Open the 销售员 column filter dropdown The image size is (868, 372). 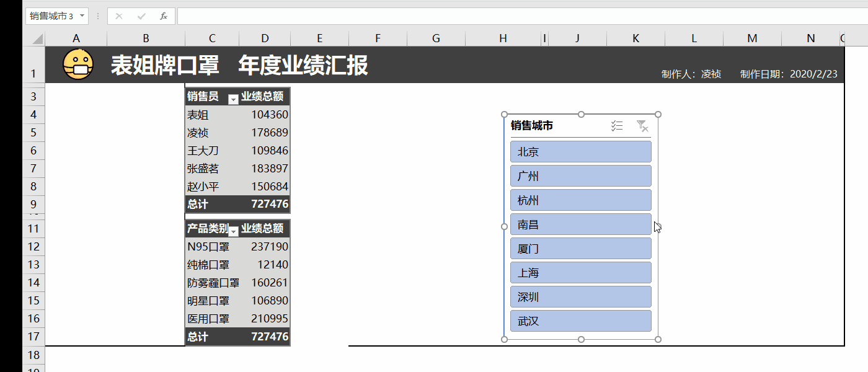232,97
